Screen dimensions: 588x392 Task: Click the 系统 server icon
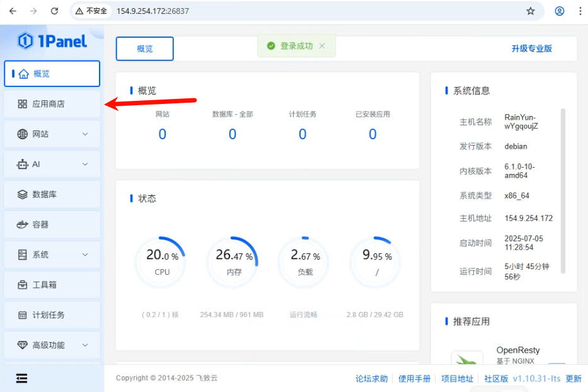[23, 255]
